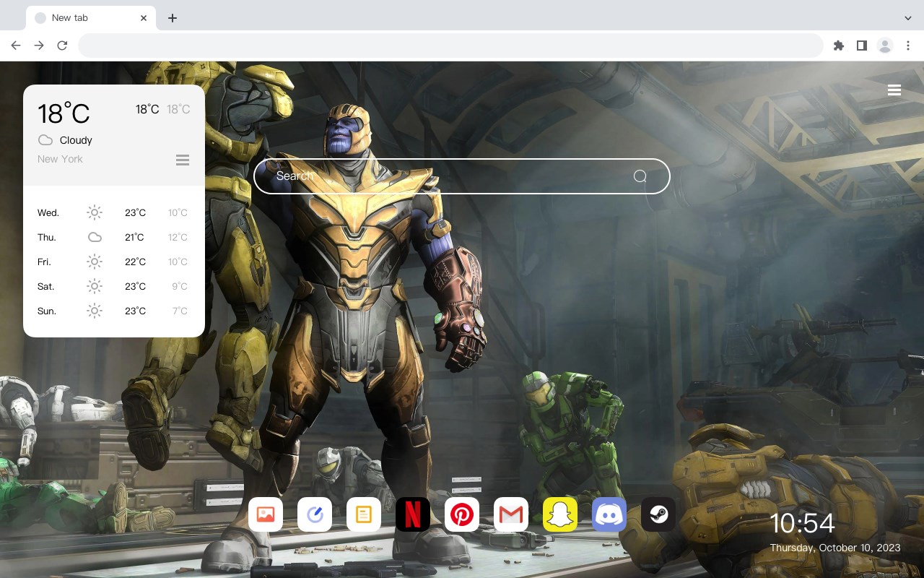Click Thursday's high of 21°C
The image size is (924, 578).
(x=134, y=237)
